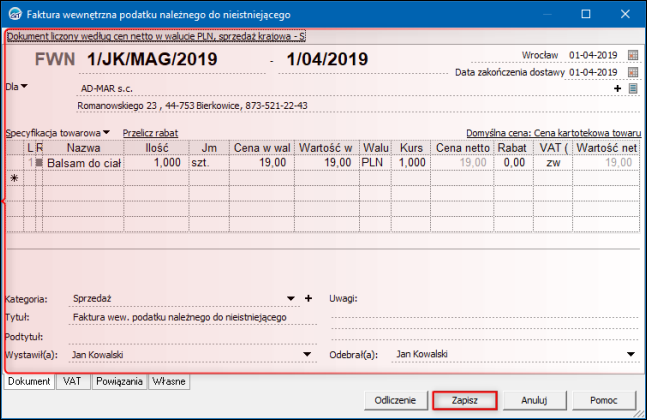Open calendar for Data zakończenia dostawy

[x=633, y=72]
